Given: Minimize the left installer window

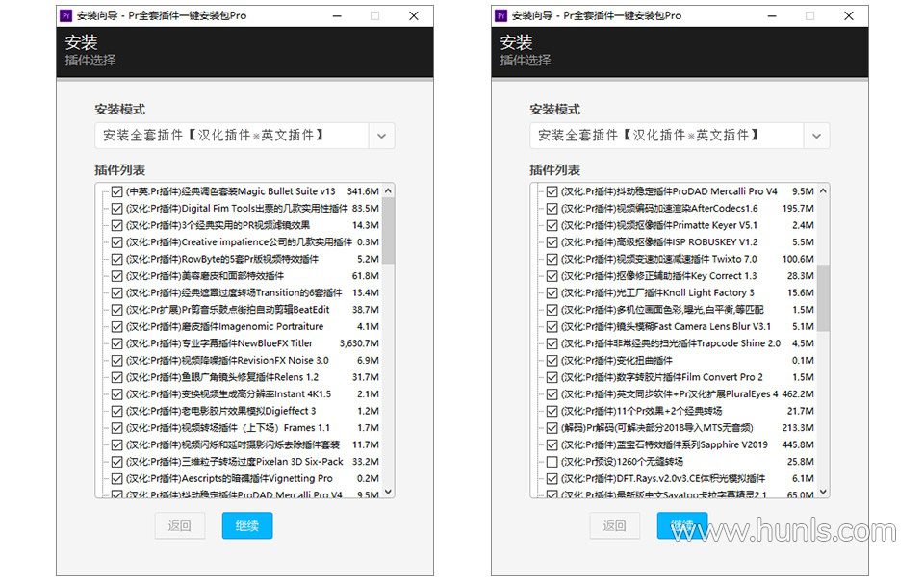Looking at the screenshot, I should click(x=337, y=16).
